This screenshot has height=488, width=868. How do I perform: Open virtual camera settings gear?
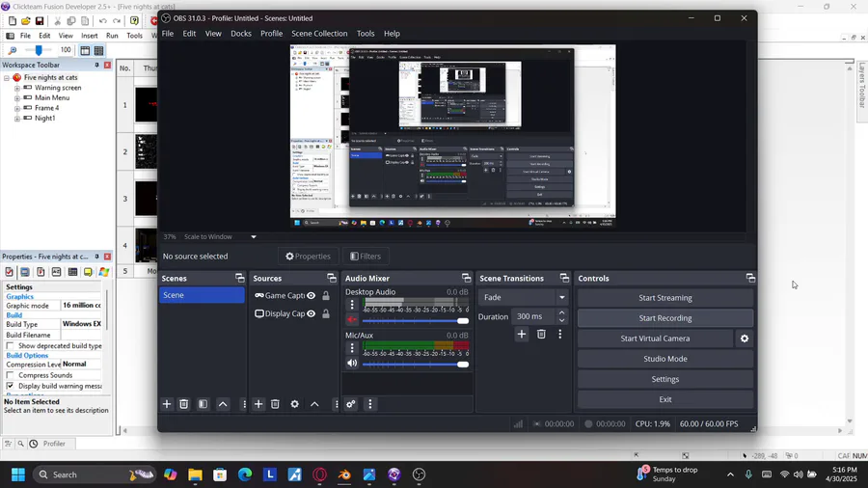pyautogui.click(x=745, y=339)
